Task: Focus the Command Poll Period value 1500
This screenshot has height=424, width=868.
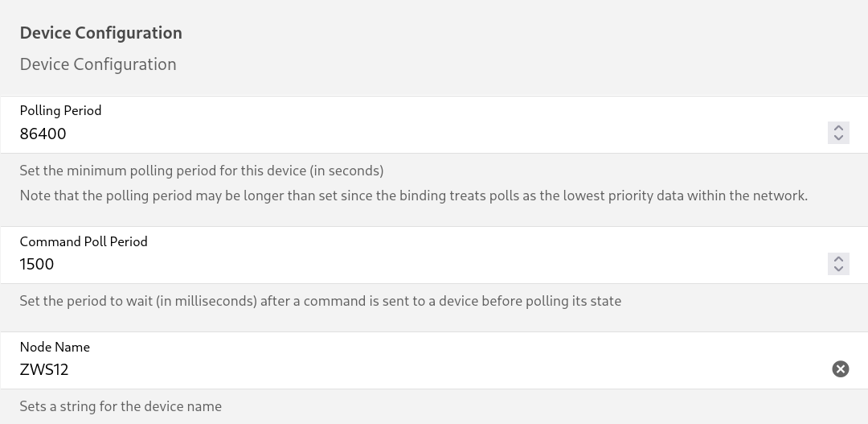Action: click(x=420, y=265)
